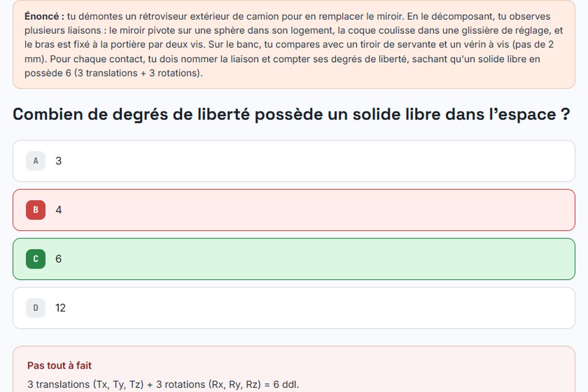Viewport: 588px width, 392px height.
Task: Click the 'Pas tout à fait' feedback title
Action: [59, 366]
